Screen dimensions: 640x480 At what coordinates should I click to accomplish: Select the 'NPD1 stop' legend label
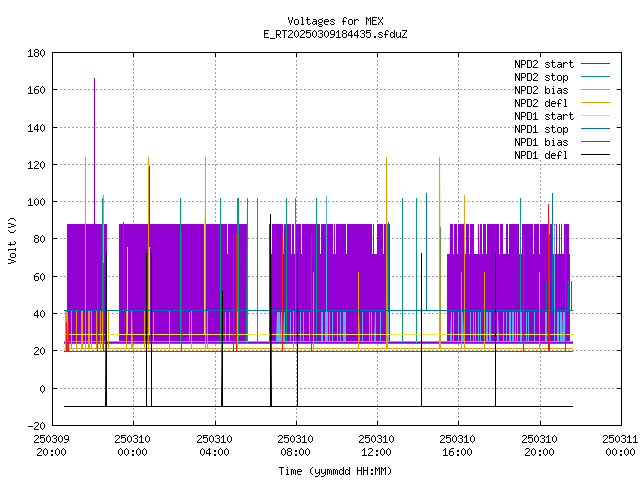pyautogui.click(x=541, y=129)
